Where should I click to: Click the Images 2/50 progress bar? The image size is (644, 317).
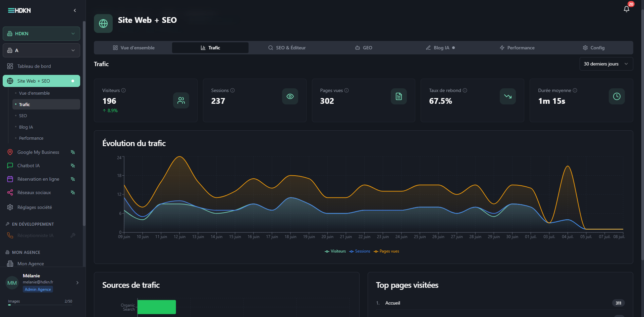(40, 305)
